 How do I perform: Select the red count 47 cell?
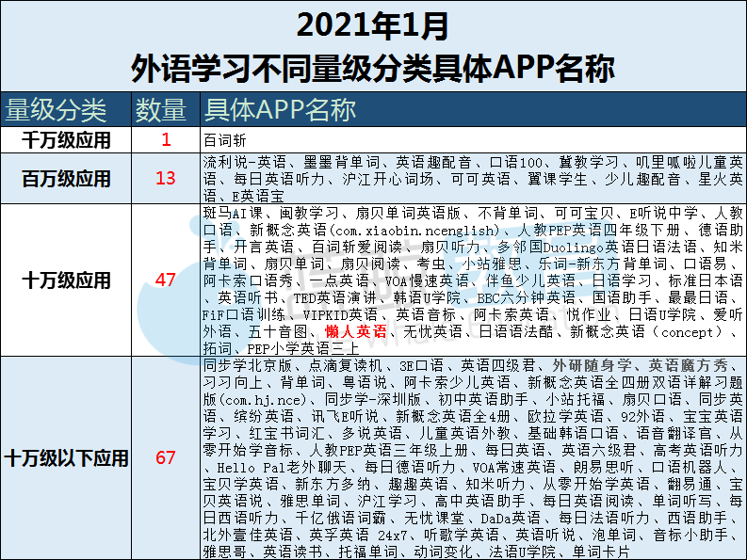point(167,280)
